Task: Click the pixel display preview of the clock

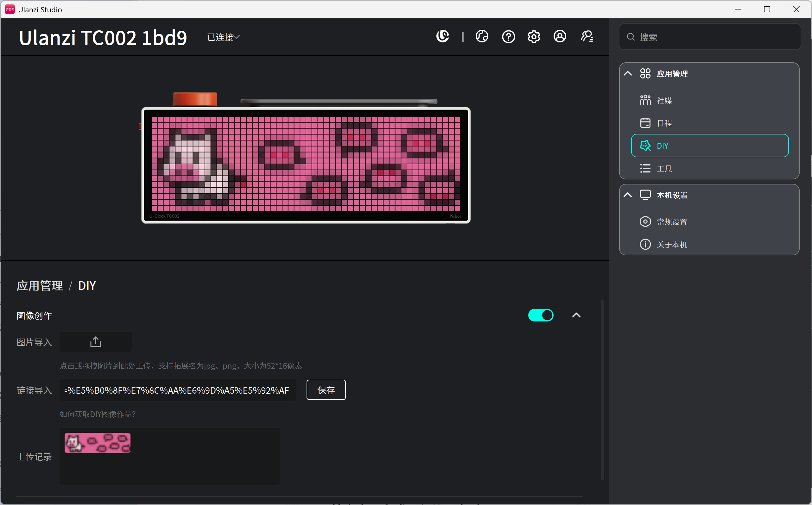Action: pyautogui.click(x=306, y=164)
